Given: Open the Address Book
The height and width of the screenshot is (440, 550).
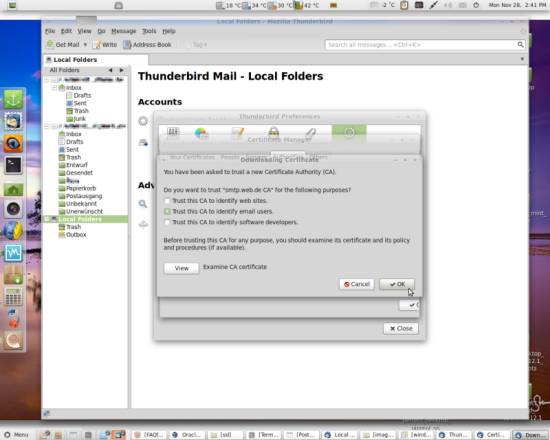Looking at the screenshot, I should pos(147,45).
